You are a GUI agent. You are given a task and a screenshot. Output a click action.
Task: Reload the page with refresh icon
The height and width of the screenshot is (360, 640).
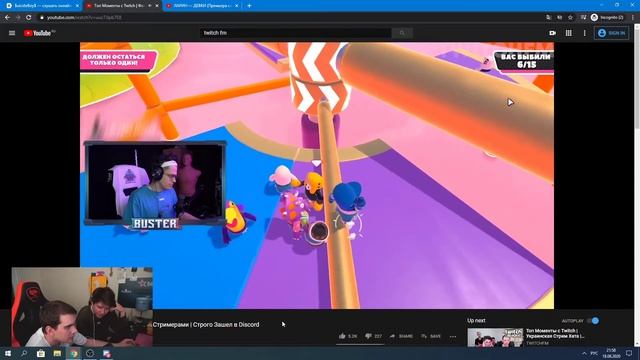click(x=29, y=18)
